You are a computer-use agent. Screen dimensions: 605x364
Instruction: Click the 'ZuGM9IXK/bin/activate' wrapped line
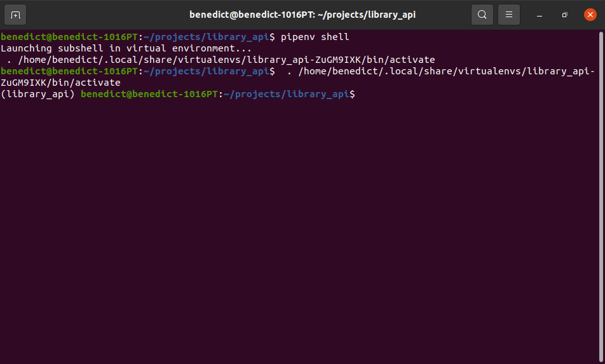pos(60,83)
